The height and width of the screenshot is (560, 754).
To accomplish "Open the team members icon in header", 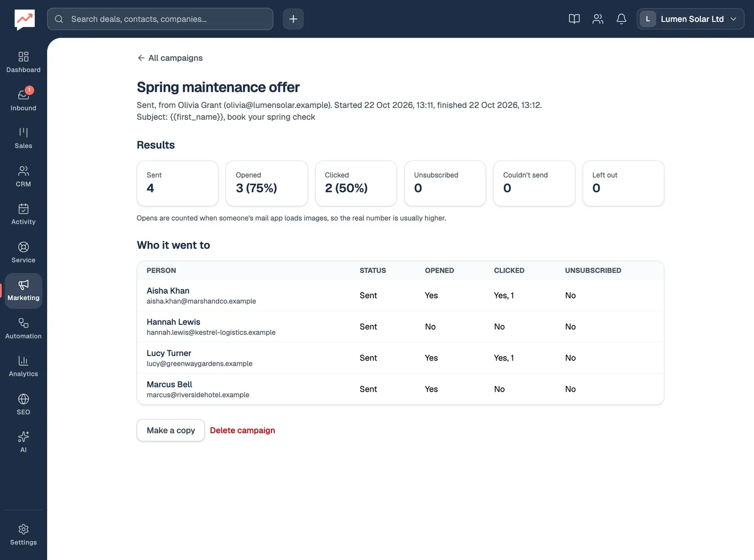I will [x=598, y=19].
